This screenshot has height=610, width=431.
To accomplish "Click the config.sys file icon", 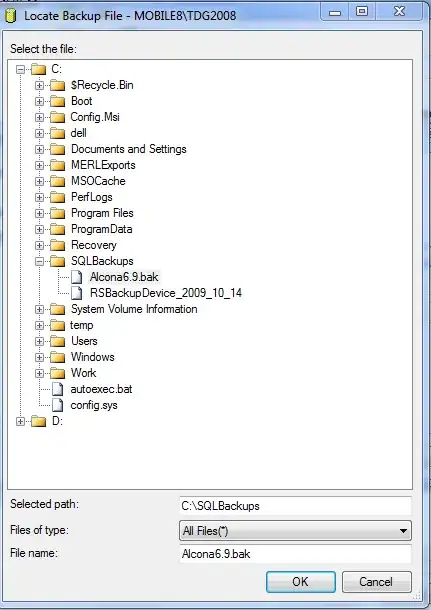I will point(58,405).
